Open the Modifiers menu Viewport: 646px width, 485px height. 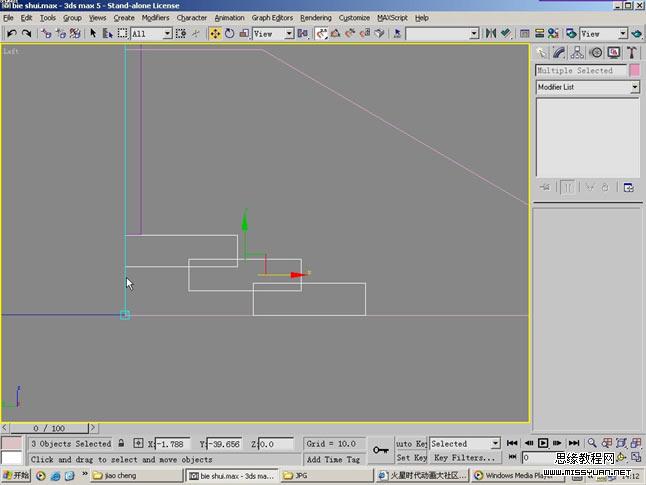point(155,18)
